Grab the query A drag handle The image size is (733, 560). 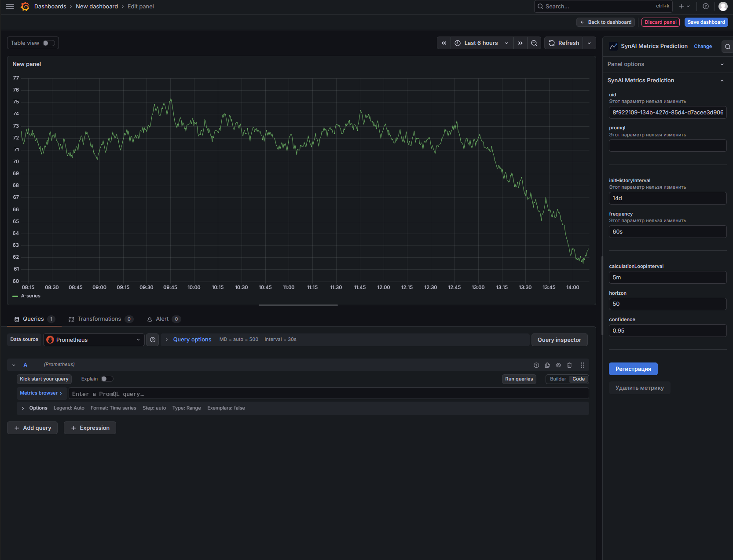tap(583, 365)
